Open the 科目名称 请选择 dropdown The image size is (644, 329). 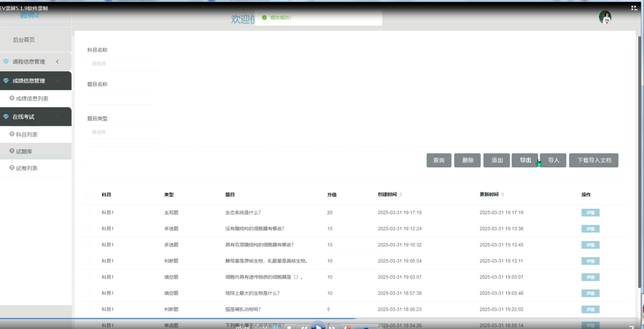click(x=122, y=63)
